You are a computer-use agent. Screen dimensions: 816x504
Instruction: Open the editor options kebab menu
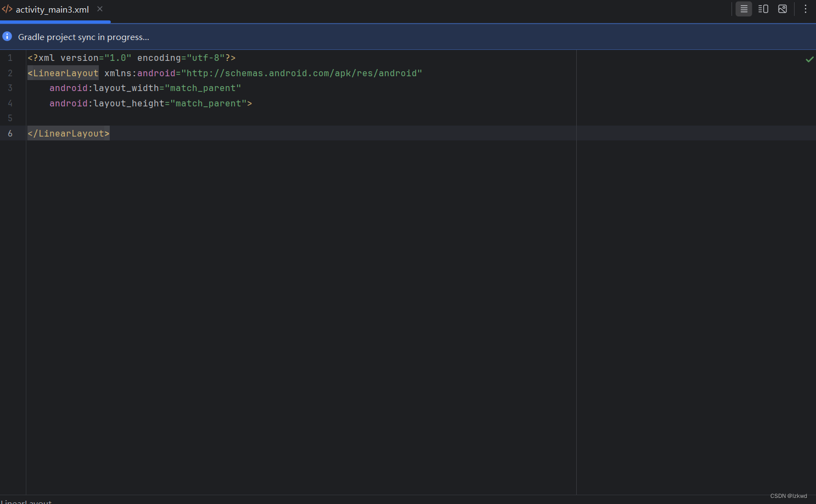pyautogui.click(x=805, y=9)
